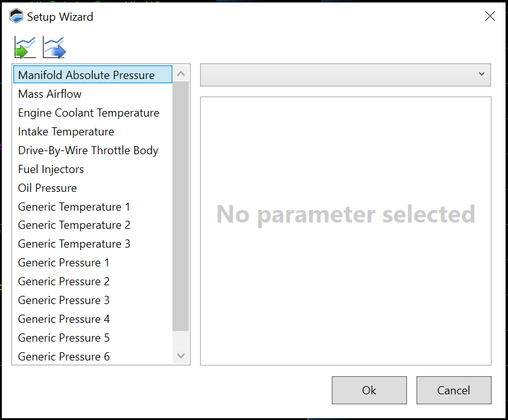The width and height of the screenshot is (508, 420).
Task: Select Generic Pressure 1 item
Action: point(63,263)
